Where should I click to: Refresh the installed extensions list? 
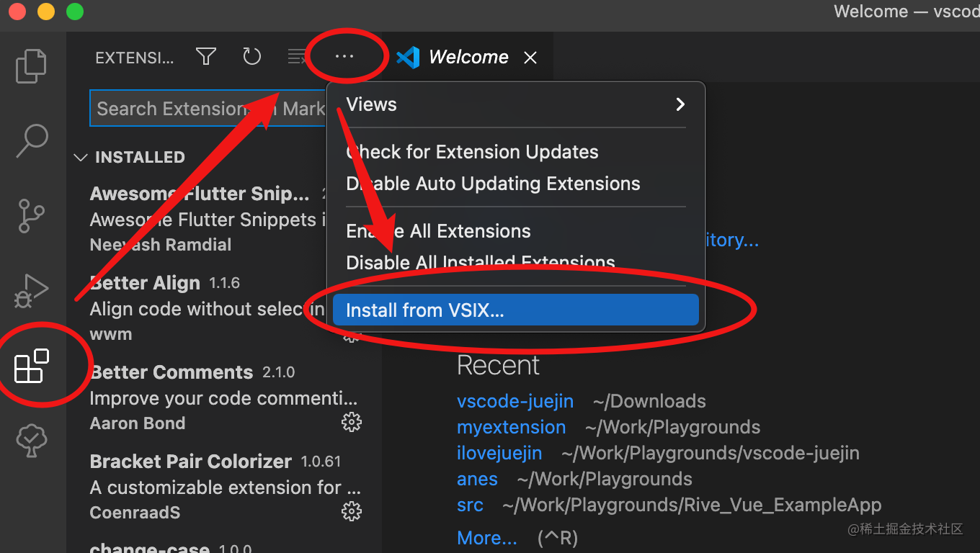251,56
